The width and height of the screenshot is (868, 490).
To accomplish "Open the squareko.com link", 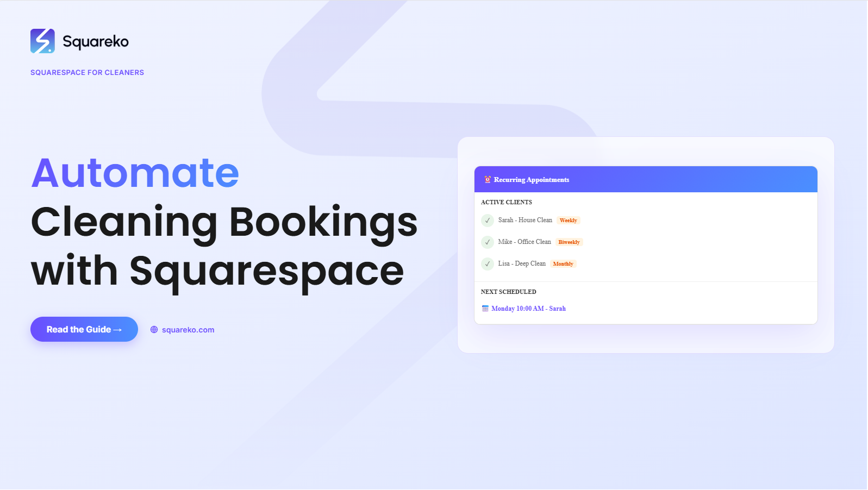I will (x=188, y=330).
